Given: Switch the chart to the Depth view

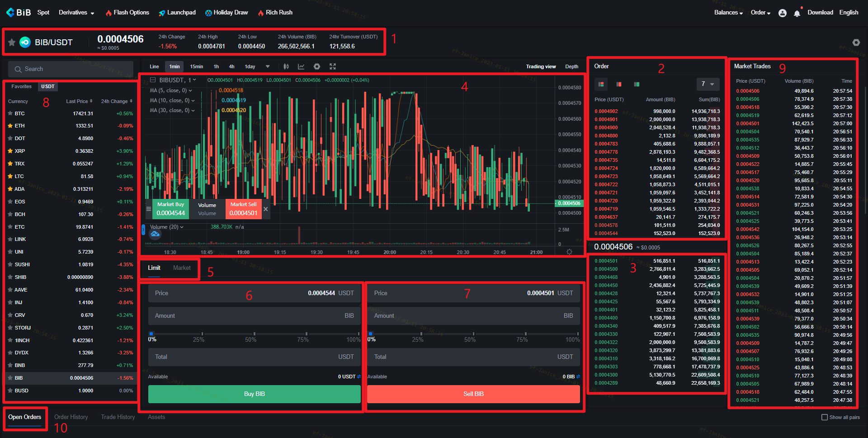Looking at the screenshot, I should [571, 66].
